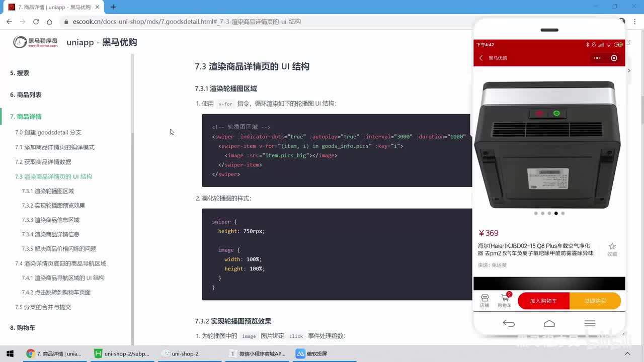This screenshot has width=644, height=362.
Task: Click the swiper CSS code block
Action: point(337,254)
